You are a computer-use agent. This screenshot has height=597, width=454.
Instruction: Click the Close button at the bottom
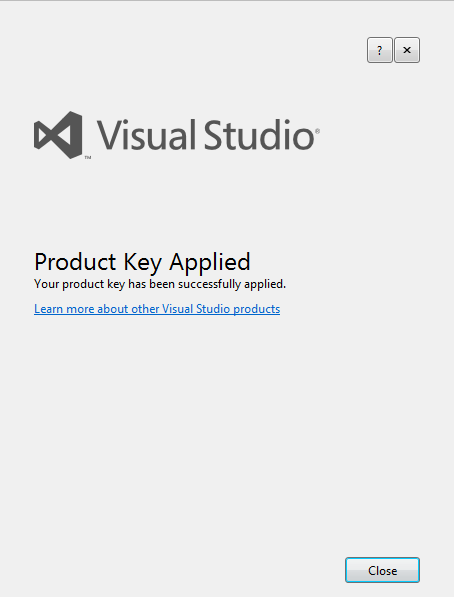[x=382, y=570]
